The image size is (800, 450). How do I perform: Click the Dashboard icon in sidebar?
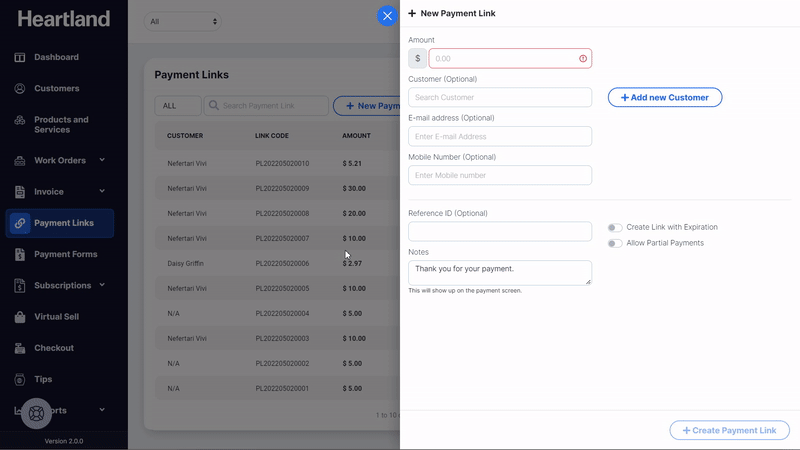click(x=20, y=57)
